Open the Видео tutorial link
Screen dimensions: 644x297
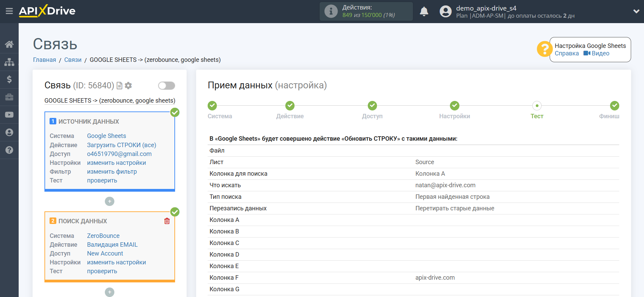pyautogui.click(x=596, y=53)
